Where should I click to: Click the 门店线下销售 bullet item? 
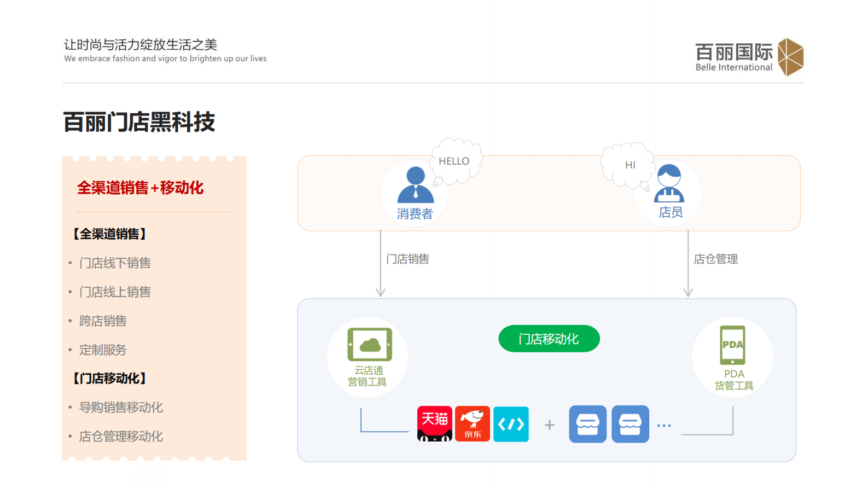pyautogui.click(x=115, y=263)
